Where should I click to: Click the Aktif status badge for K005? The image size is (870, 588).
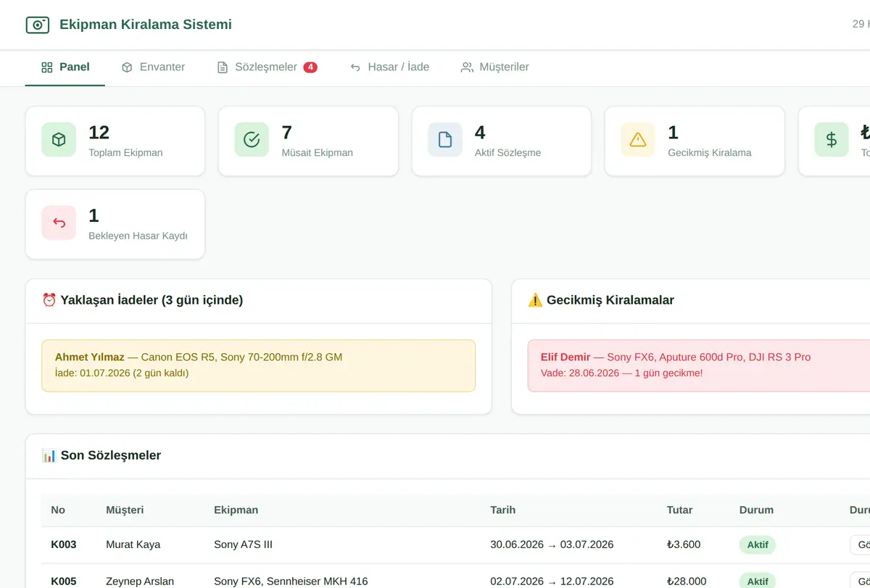[x=758, y=581]
